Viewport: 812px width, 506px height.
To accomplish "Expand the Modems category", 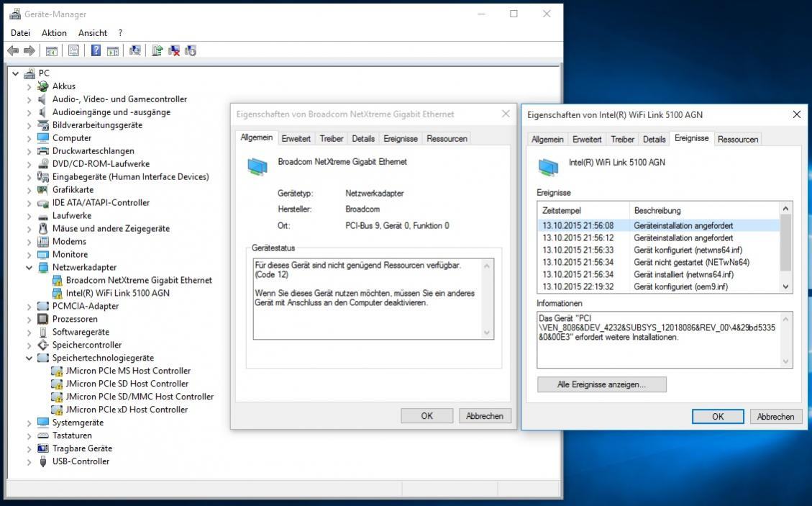I will point(29,242).
